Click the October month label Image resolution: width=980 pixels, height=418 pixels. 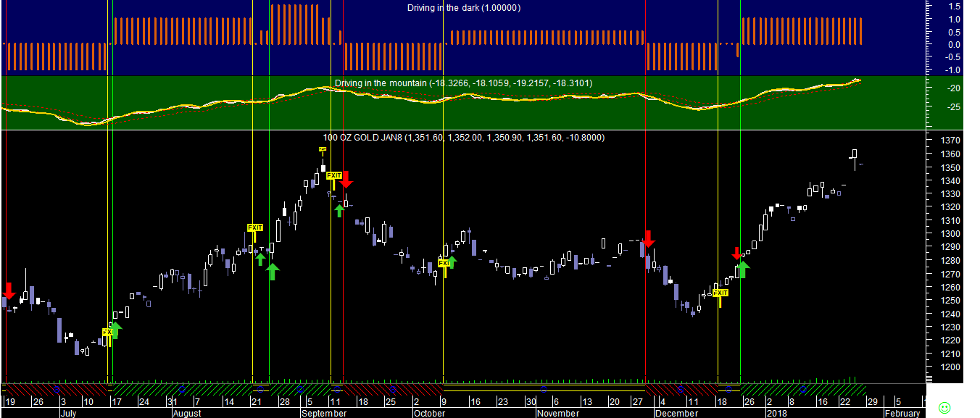(x=429, y=414)
